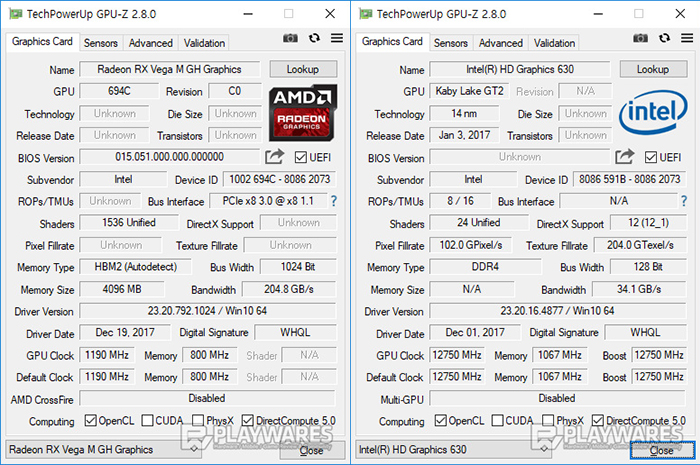This screenshot has width=700, height=465.
Task: Click the Name field showing Intel(R) HD Graphics 630
Action: [520, 69]
